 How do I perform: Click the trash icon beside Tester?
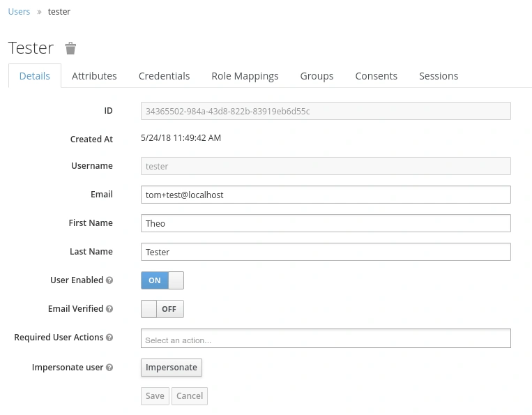tap(70, 48)
